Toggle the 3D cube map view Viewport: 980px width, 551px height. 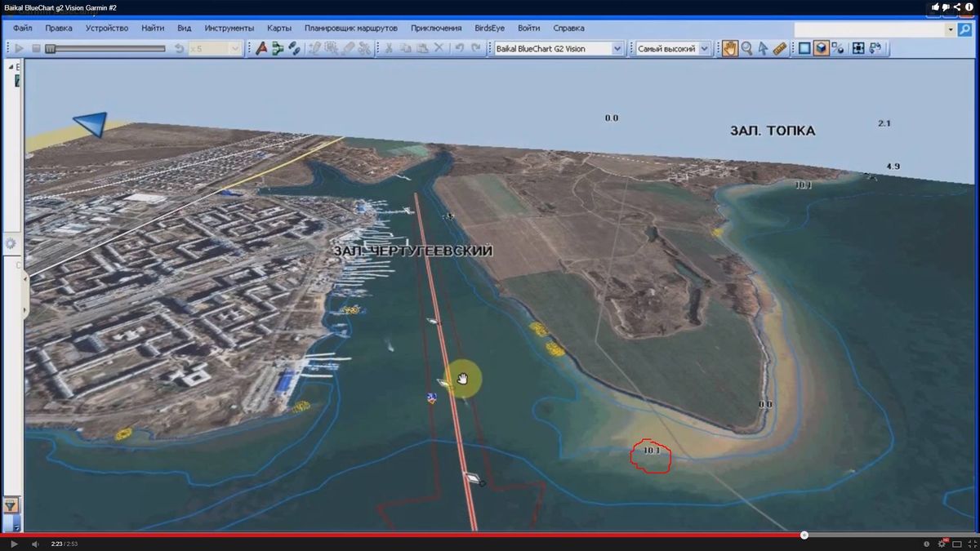(x=822, y=49)
